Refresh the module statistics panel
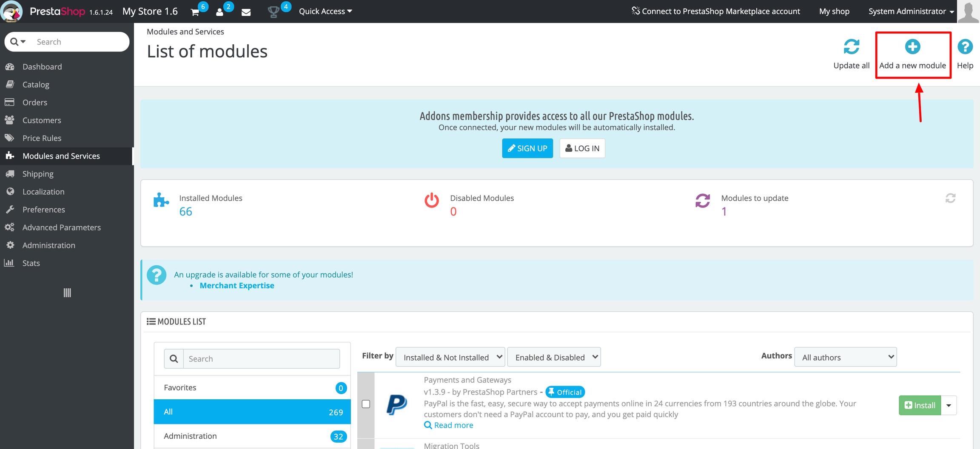The width and height of the screenshot is (980, 449). click(x=950, y=198)
